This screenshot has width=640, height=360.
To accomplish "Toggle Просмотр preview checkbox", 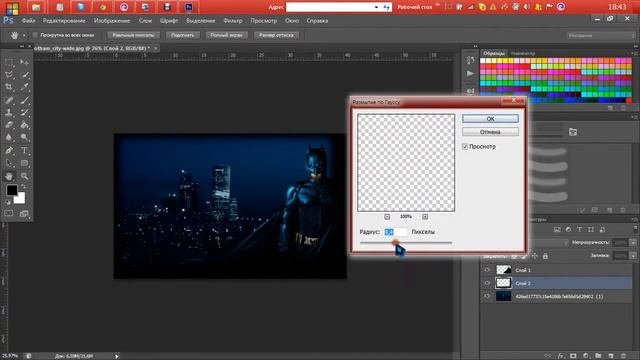I will [x=465, y=146].
